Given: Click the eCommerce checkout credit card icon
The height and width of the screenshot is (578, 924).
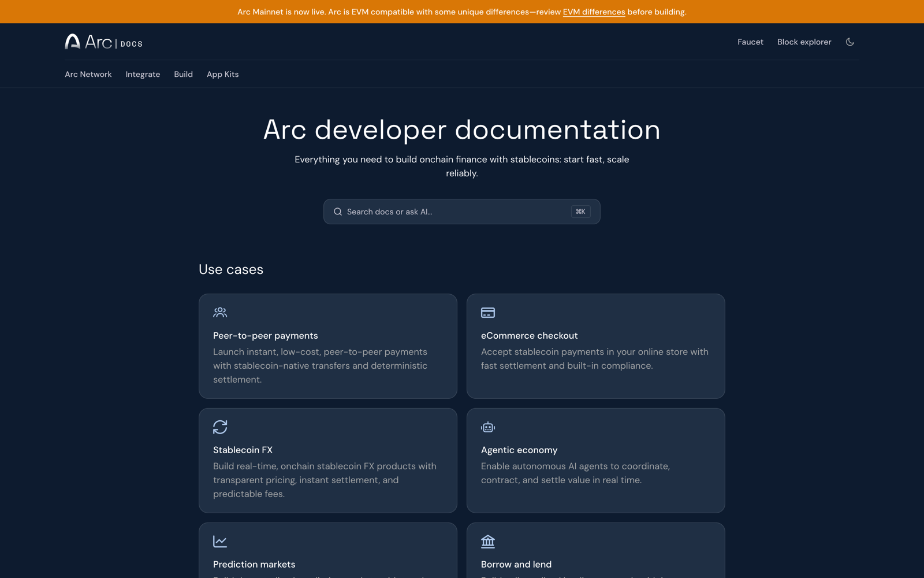Looking at the screenshot, I should click(x=488, y=313).
